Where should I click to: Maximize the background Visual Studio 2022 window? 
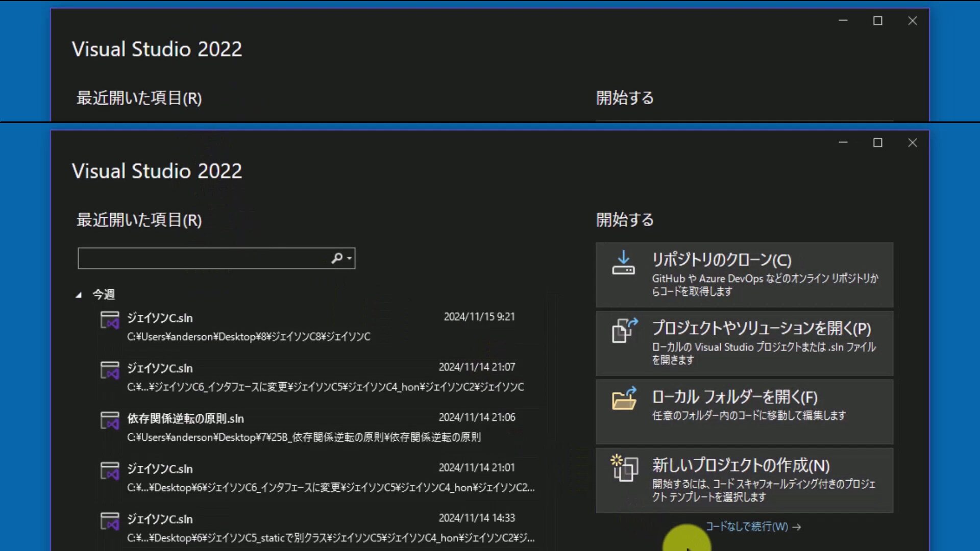(x=878, y=20)
